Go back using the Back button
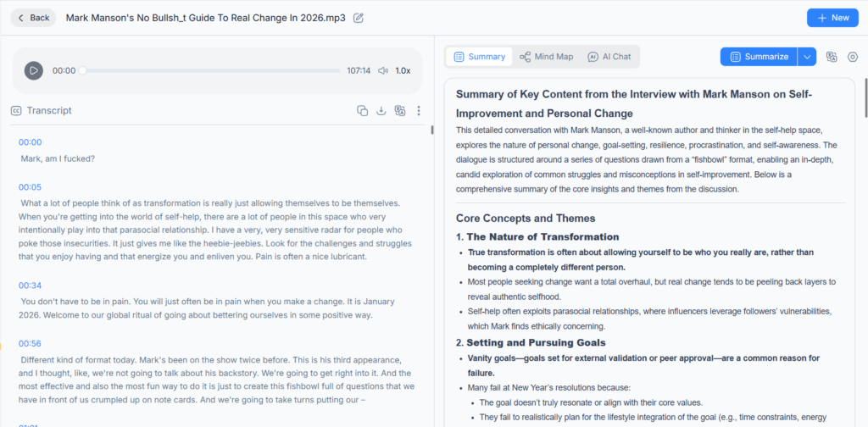This screenshot has width=868, height=427. point(32,18)
